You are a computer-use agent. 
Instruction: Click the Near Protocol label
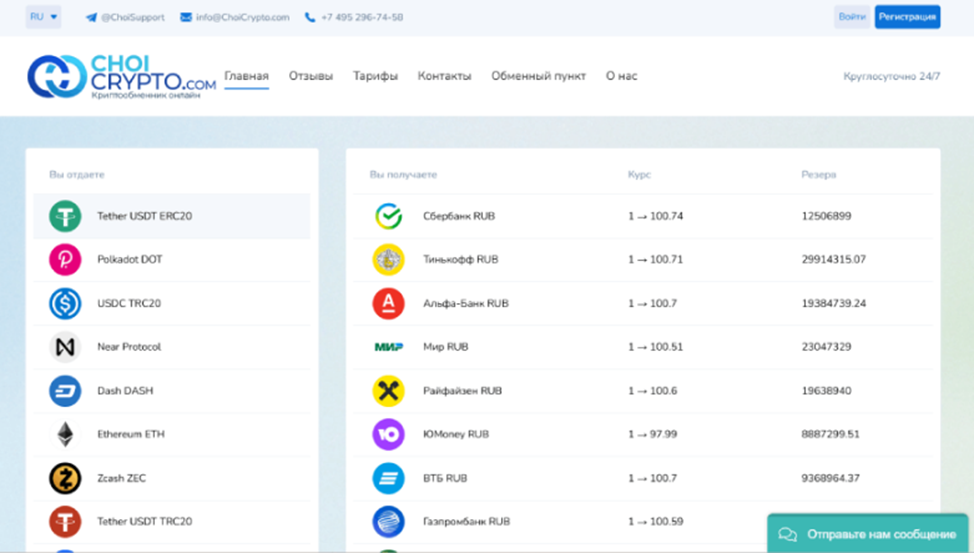[x=129, y=347]
